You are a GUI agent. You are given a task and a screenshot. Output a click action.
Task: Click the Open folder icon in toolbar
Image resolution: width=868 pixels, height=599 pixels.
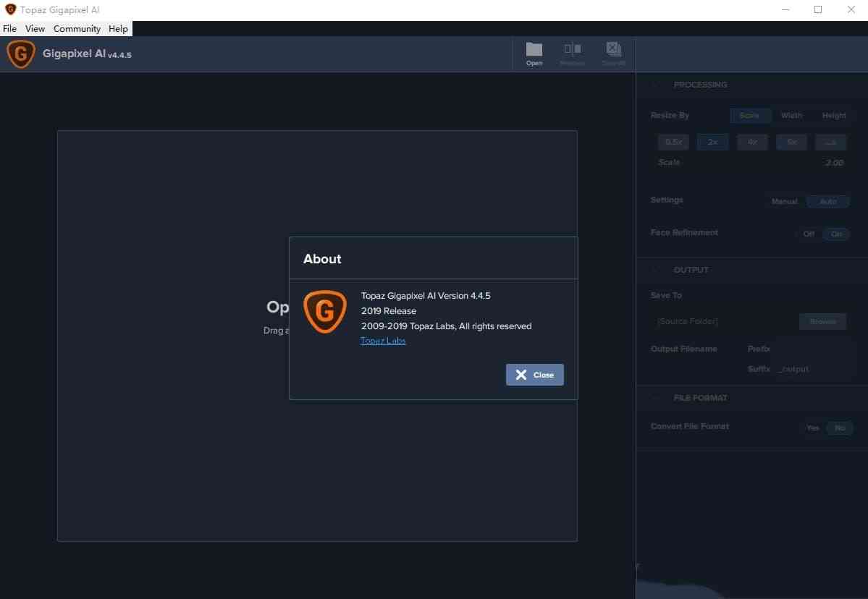click(534, 49)
